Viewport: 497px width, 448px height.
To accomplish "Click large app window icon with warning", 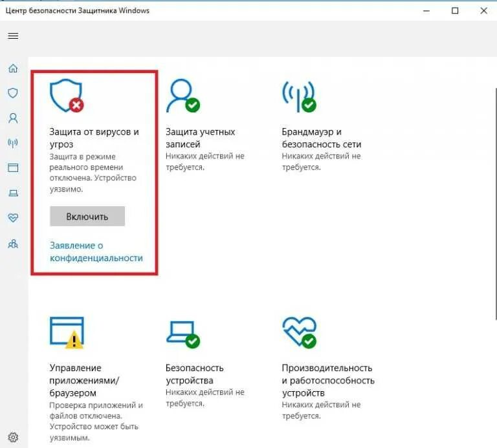I will pos(67,332).
